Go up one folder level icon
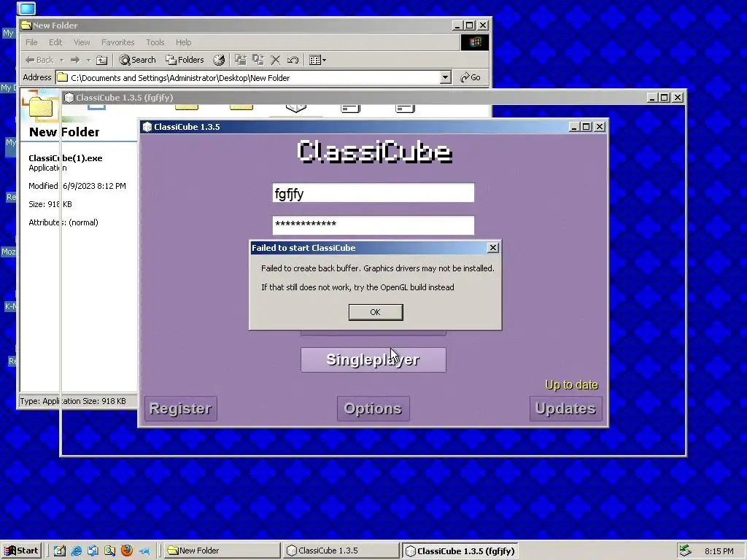The width and height of the screenshot is (747, 560). pyautogui.click(x=102, y=60)
